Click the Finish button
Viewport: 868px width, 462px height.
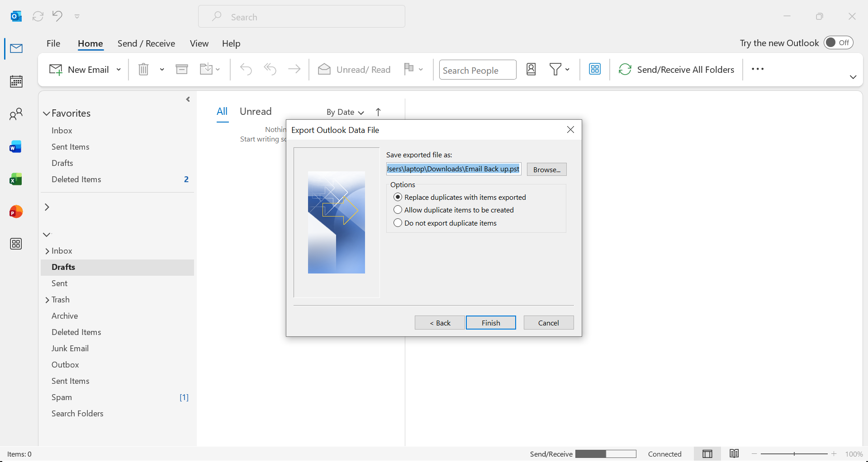click(491, 323)
